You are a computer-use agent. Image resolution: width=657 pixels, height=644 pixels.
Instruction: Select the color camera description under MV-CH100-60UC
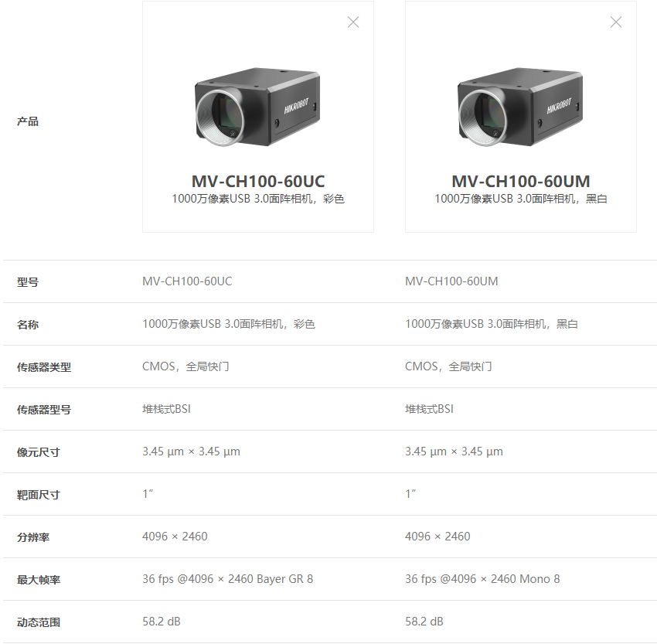click(258, 199)
